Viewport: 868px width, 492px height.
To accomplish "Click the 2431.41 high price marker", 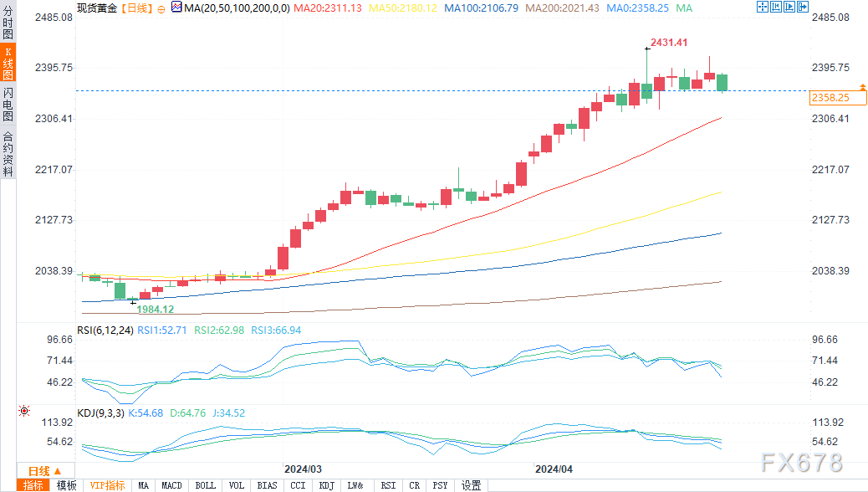I will tap(669, 42).
